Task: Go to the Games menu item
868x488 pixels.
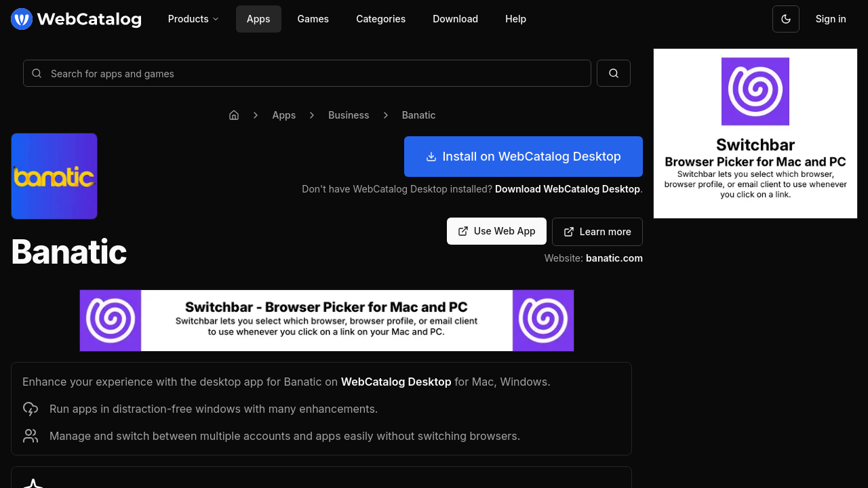Action: [313, 19]
